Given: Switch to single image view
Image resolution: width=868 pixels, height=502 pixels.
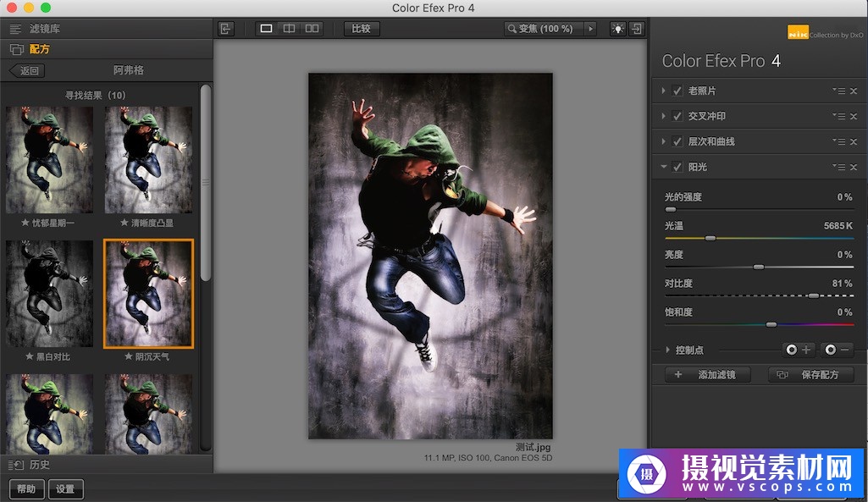Looking at the screenshot, I should [x=267, y=29].
